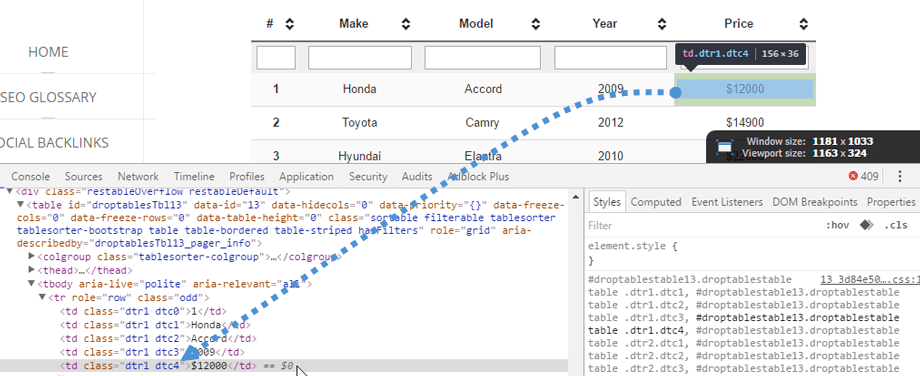The height and width of the screenshot is (376, 920).
Task: Open the Application tab
Action: pos(306,176)
